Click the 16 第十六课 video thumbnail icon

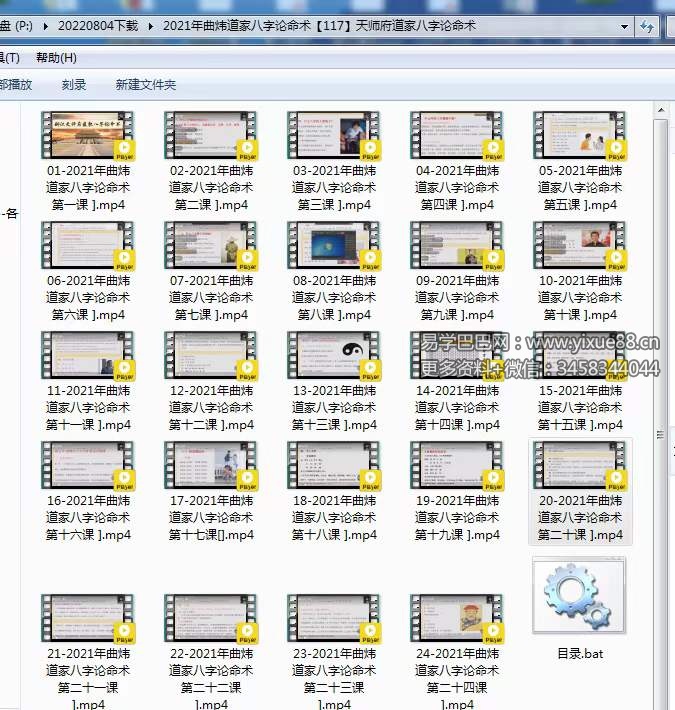88,465
